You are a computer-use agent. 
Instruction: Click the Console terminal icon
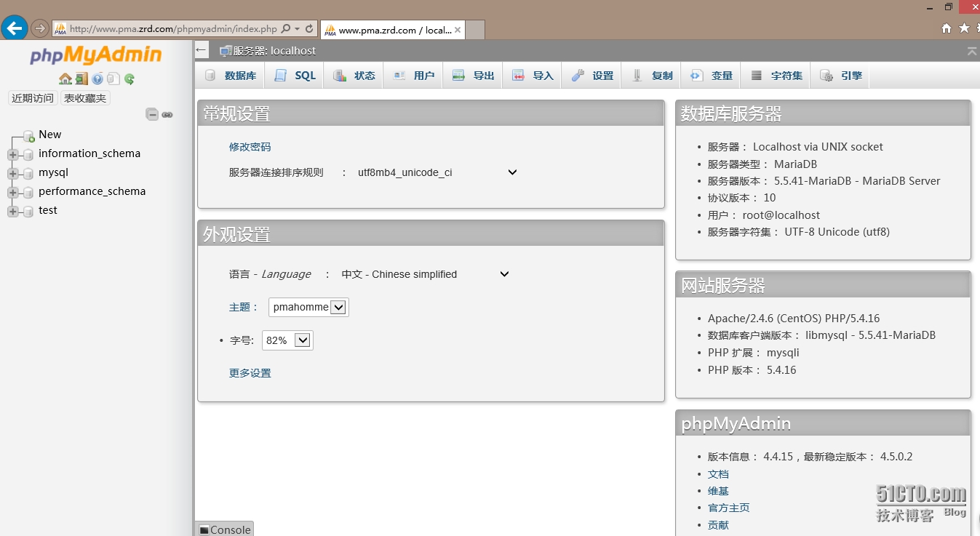point(204,530)
